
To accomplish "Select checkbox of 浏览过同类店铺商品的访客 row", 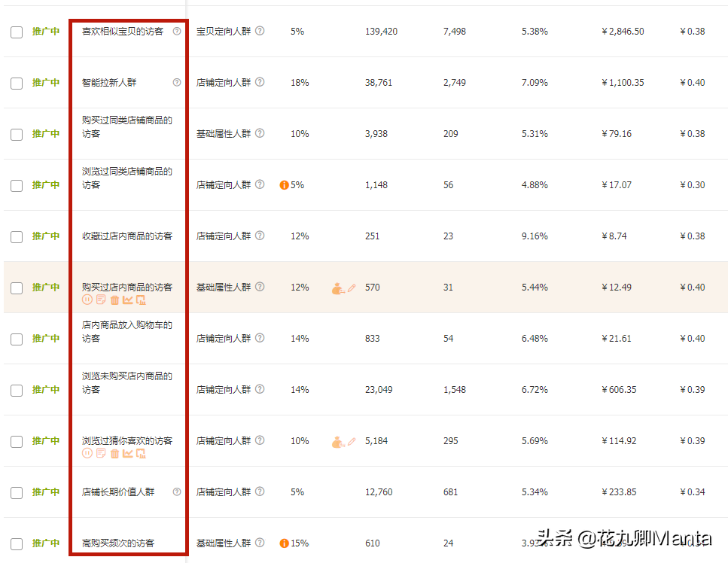I will 17,186.
